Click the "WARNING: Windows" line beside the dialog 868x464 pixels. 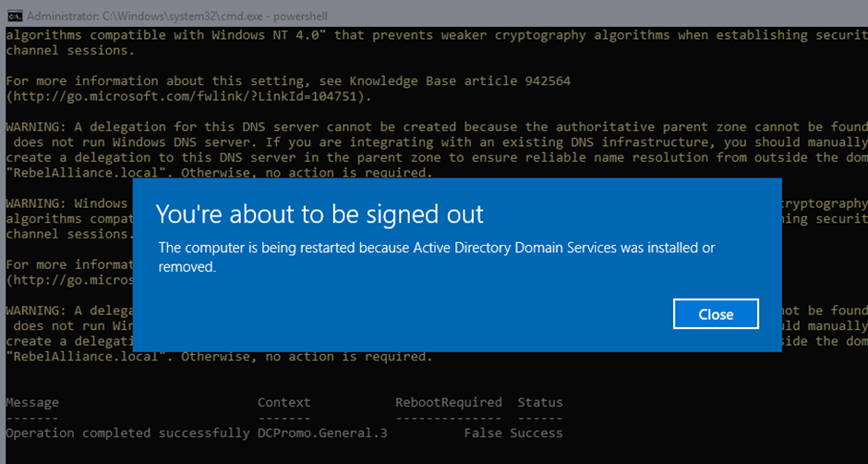point(66,203)
